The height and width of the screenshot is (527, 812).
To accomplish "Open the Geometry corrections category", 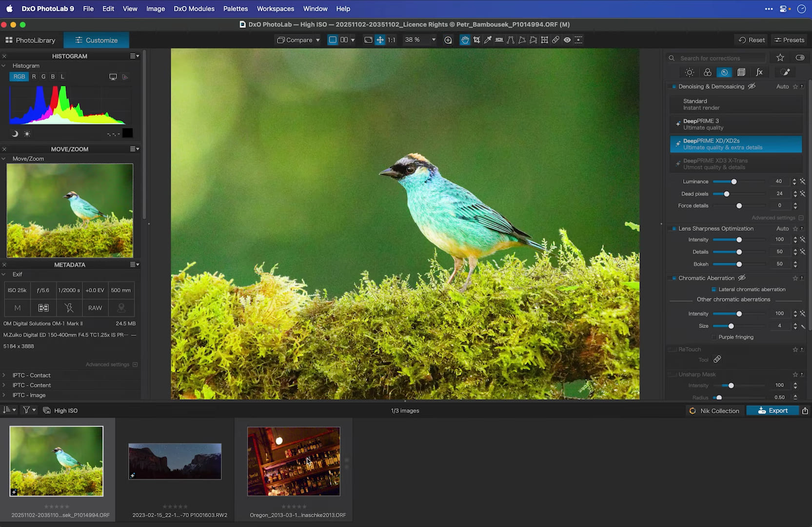I will pos(742,72).
